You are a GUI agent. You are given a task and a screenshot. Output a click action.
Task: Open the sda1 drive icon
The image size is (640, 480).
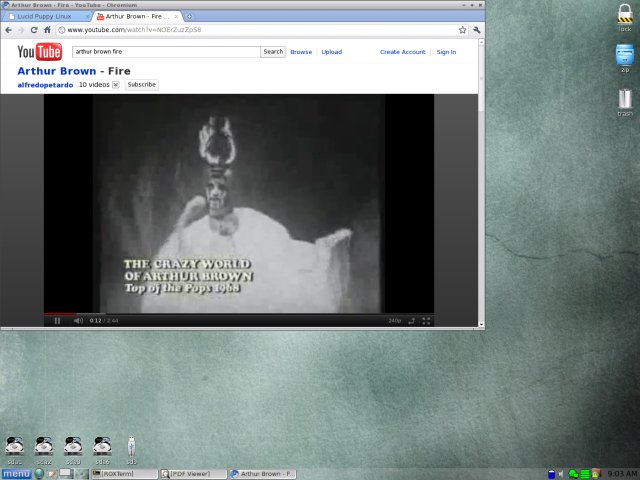click(14, 450)
